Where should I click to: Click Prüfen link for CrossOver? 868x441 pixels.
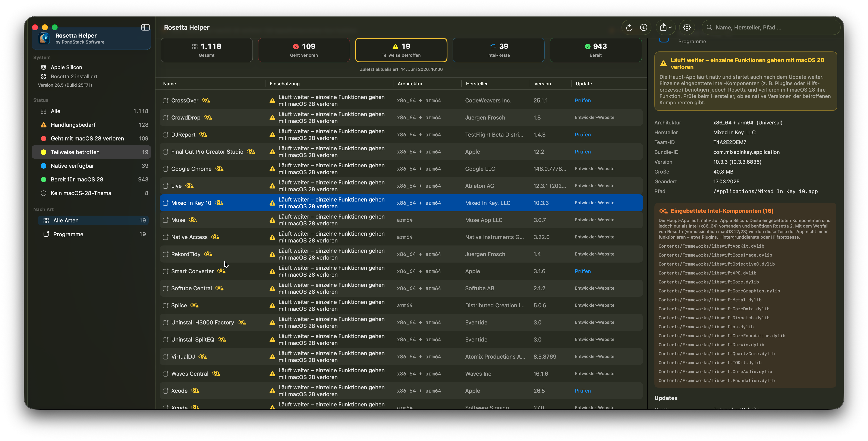point(583,101)
